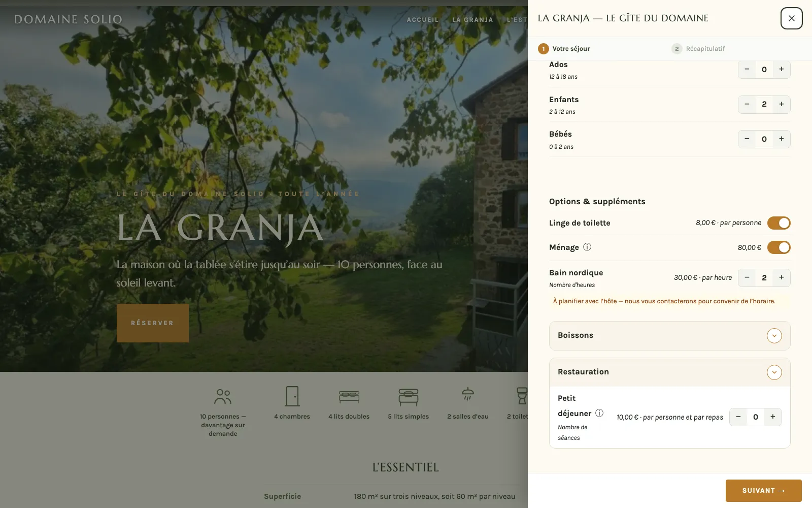Click the 10 personnes guests icon
The height and width of the screenshot is (508, 812).
tap(223, 397)
